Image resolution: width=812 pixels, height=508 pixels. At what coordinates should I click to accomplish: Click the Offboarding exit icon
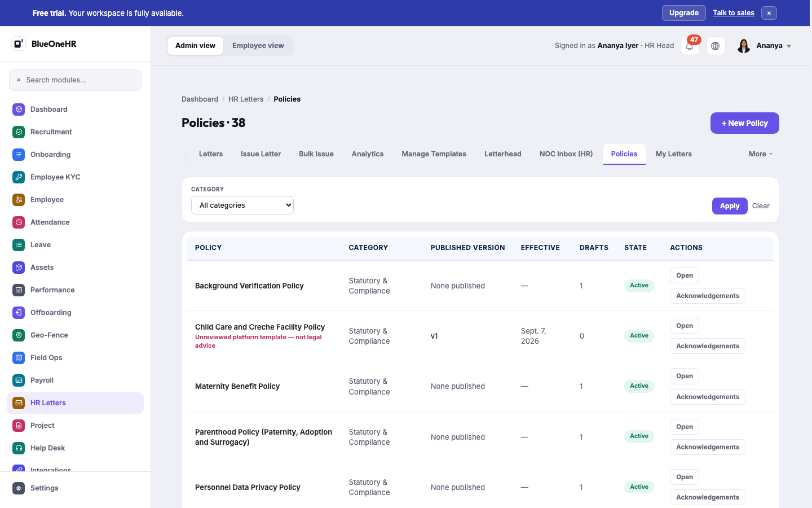(x=19, y=313)
